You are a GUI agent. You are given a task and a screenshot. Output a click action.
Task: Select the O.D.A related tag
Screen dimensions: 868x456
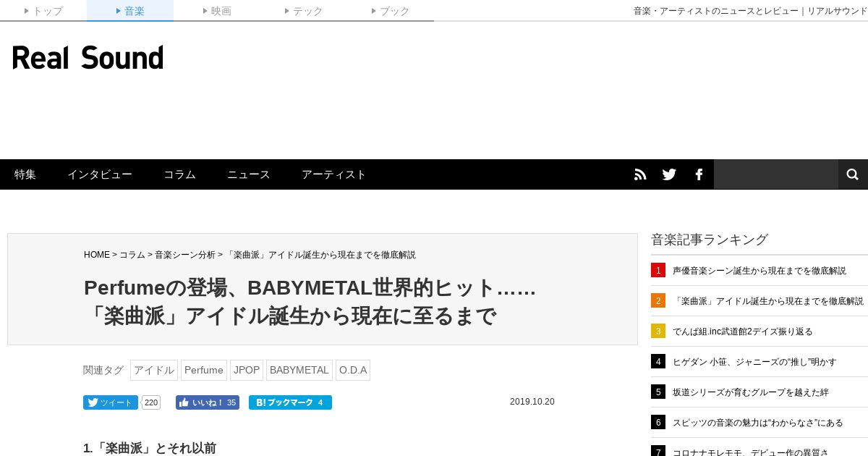pyautogui.click(x=353, y=370)
